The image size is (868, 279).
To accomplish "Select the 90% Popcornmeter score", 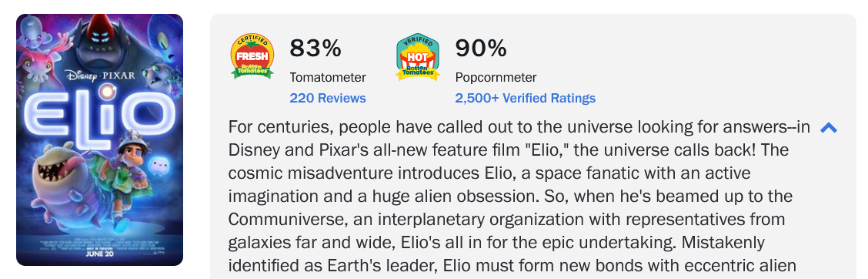I will point(480,49).
